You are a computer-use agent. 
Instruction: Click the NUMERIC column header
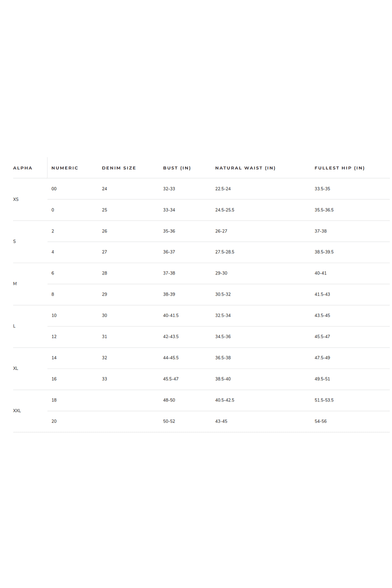click(x=65, y=168)
